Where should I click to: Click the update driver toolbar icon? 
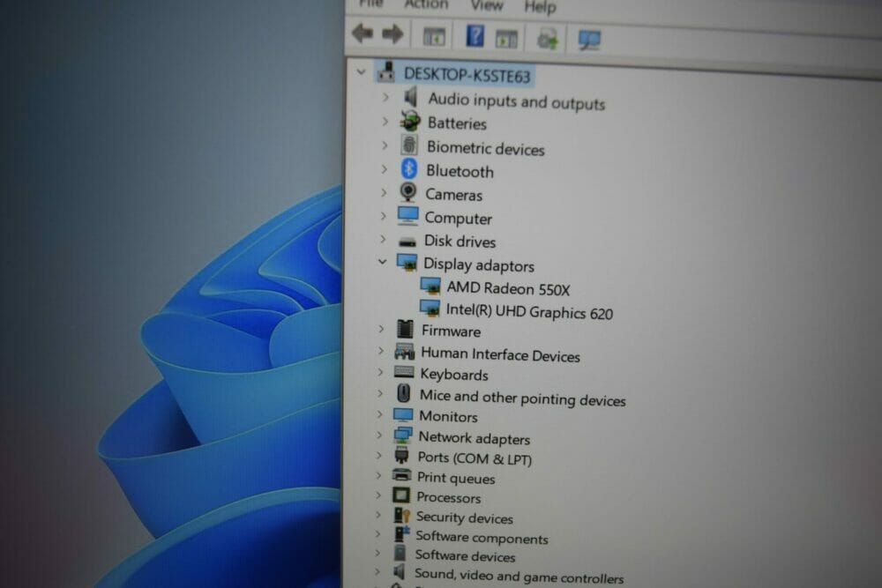point(548,40)
